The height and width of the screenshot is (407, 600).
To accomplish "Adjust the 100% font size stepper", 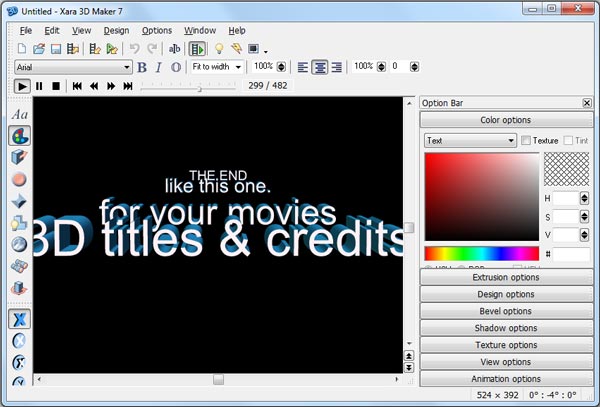I will (281, 67).
